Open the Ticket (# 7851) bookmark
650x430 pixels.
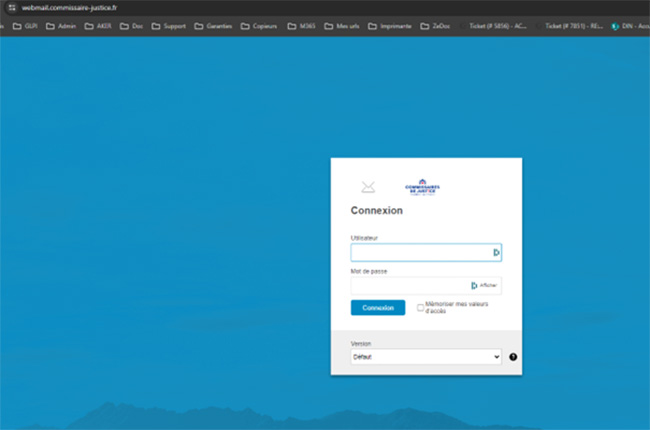(570, 26)
